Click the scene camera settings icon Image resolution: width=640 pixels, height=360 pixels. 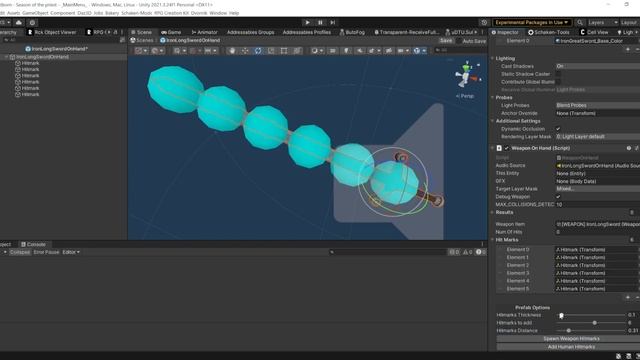[x=402, y=51]
